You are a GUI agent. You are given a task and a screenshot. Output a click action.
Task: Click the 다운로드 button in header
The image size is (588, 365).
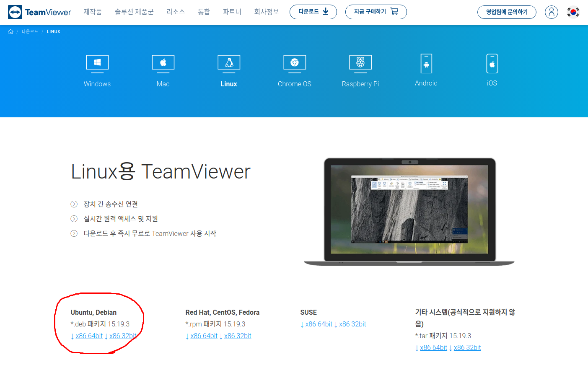click(x=313, y=12)
